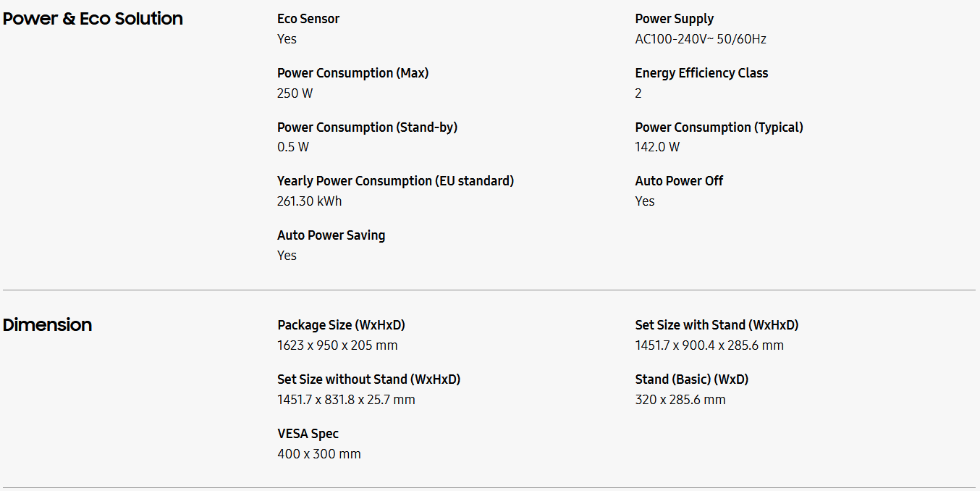Click the Stand (Basic) (WxD) label
Viewport: 980px width, 491px height.
click(x=691, y=379)
